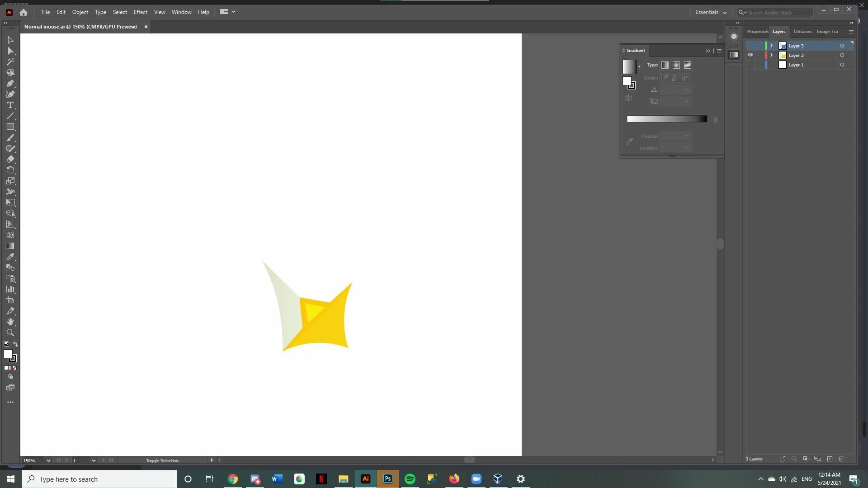Choose the Direct Selection tool

10,51
